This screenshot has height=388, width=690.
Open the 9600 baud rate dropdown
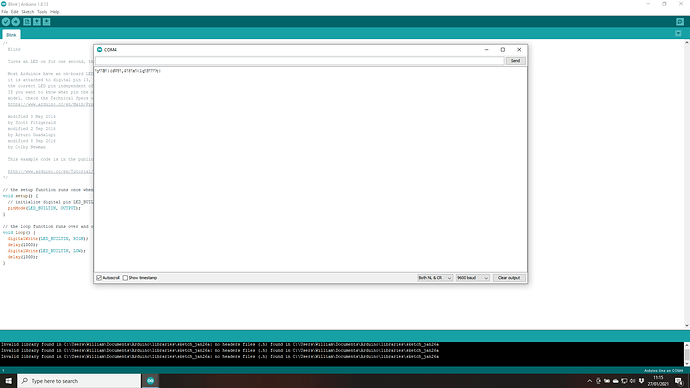click(x=472, y=278)
